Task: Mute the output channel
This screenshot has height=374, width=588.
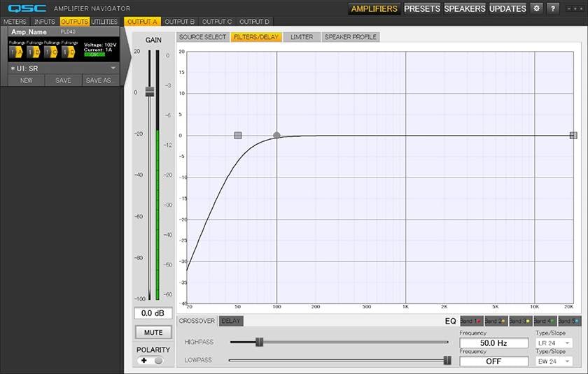Action: pos(153,332)
